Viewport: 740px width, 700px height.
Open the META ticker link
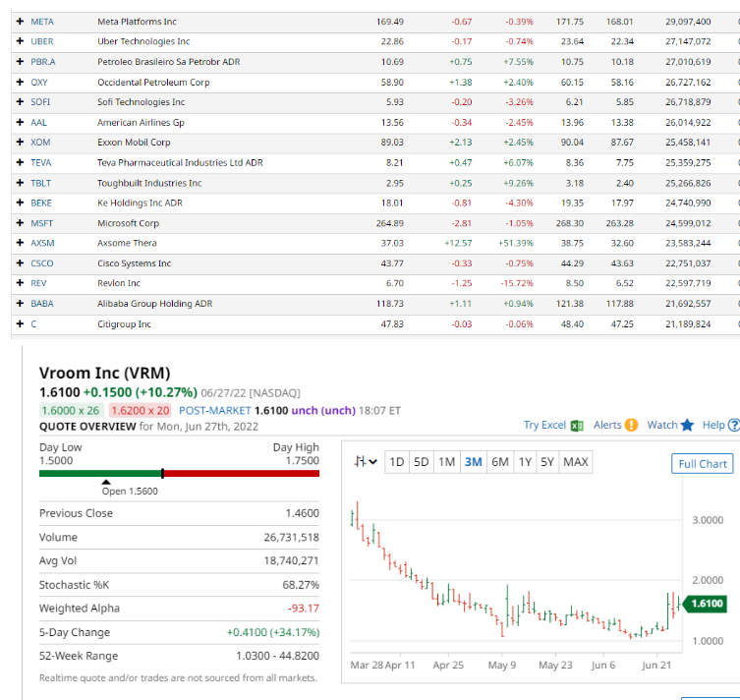[42, 22]
